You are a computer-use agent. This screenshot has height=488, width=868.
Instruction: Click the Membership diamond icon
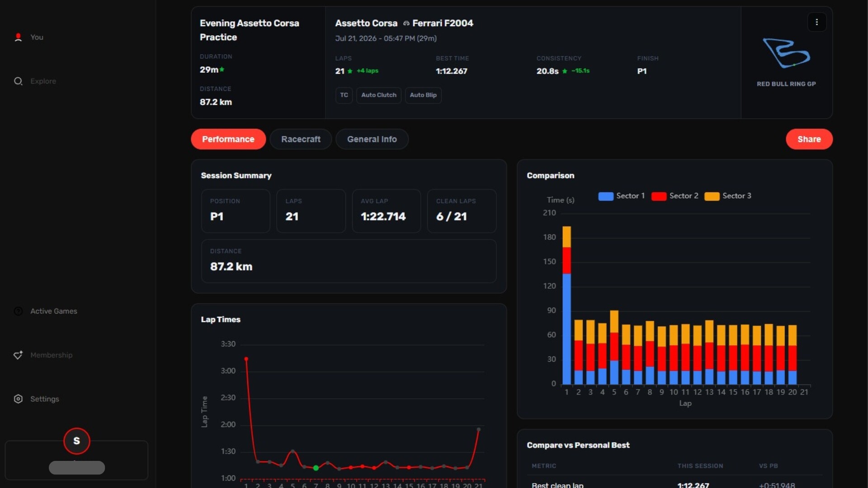click(x=18, y=355)
